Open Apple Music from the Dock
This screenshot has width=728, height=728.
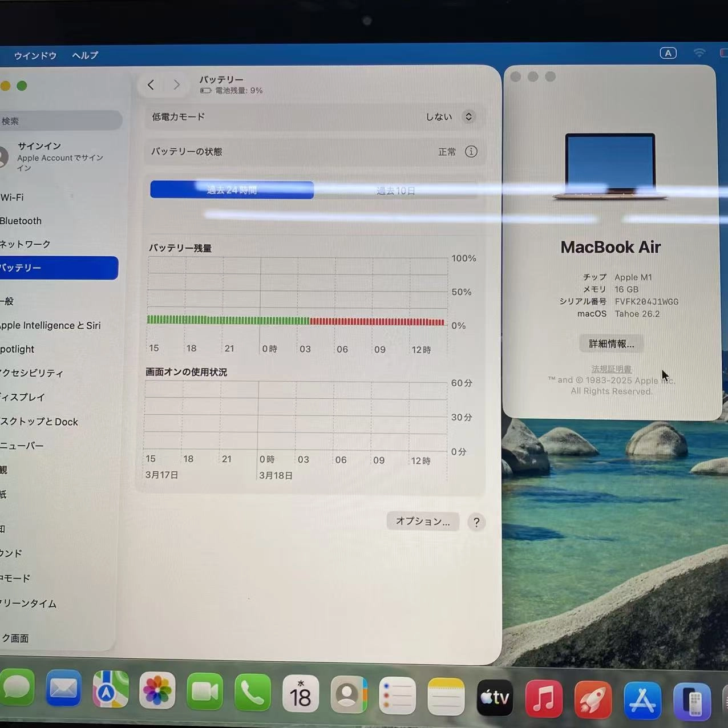point(543,696)
